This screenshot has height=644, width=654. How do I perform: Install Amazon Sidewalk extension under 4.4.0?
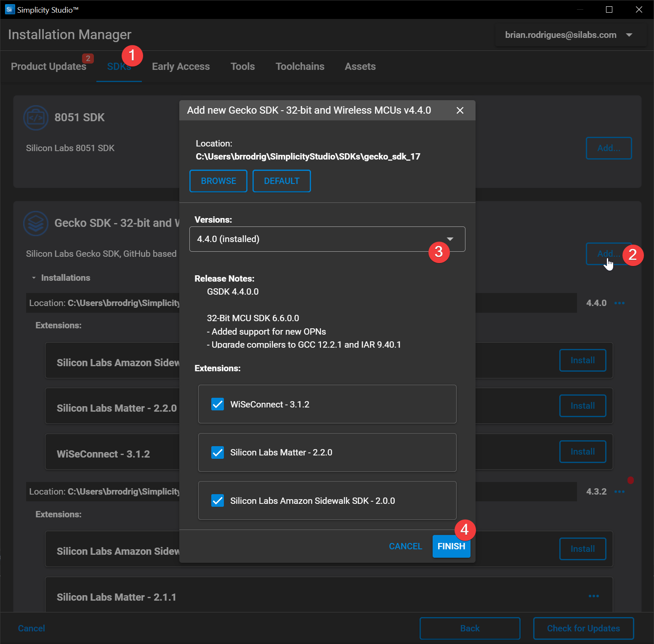point(583,360)
